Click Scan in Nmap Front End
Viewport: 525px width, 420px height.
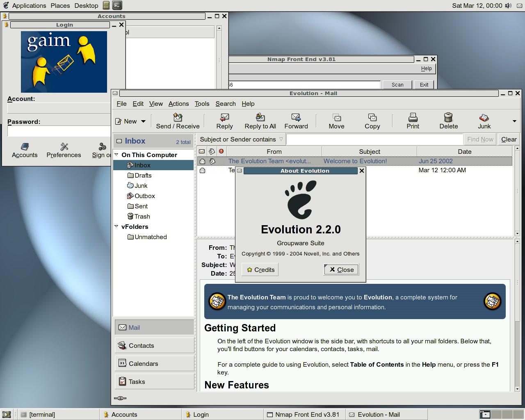click(x=397, y=84)
